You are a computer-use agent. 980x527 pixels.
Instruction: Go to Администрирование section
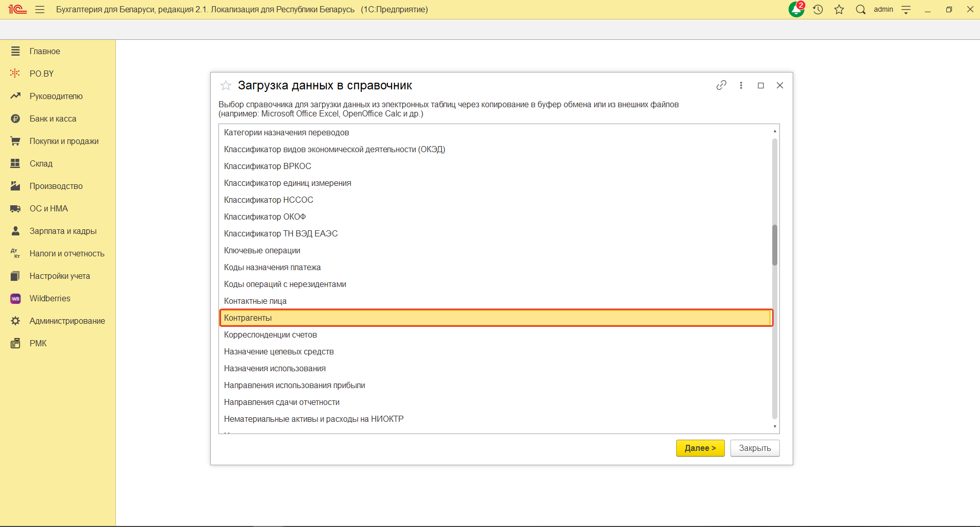coord(67,321)
